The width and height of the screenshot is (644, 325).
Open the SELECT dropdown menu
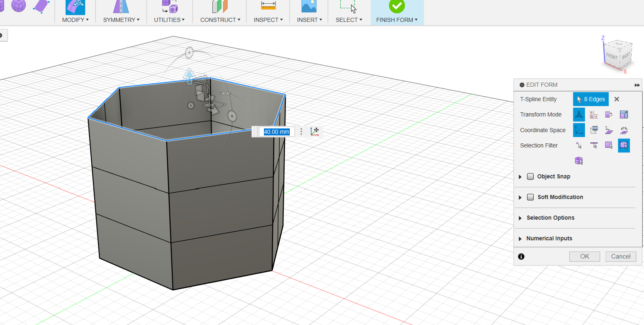pyautogui.click(x=349, y=20)
